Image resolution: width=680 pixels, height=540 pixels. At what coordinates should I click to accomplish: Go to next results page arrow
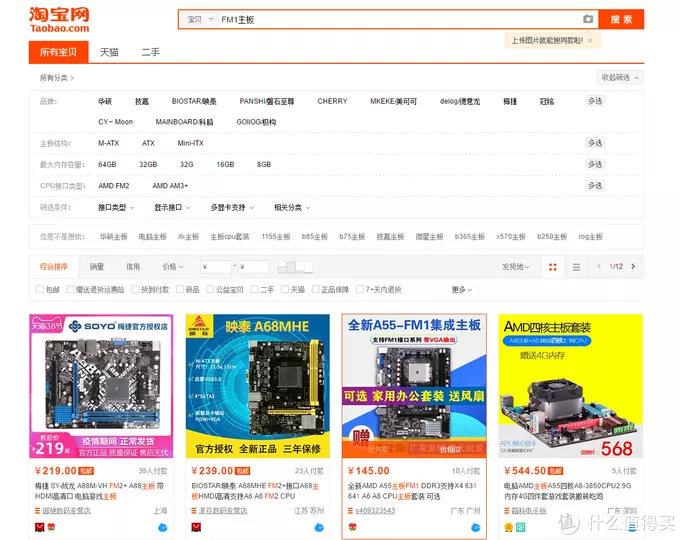pyautogui.click(x=633, y=266)
